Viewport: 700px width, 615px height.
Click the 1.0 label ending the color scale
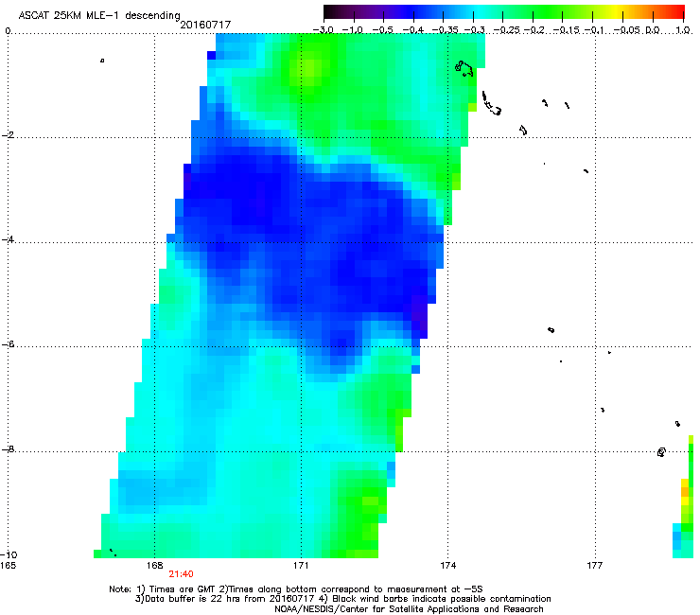(x=683, y=30)
